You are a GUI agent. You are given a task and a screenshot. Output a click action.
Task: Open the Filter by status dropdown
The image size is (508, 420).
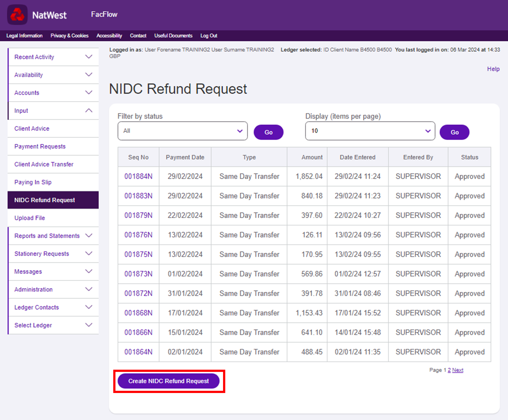click(183, 131)
